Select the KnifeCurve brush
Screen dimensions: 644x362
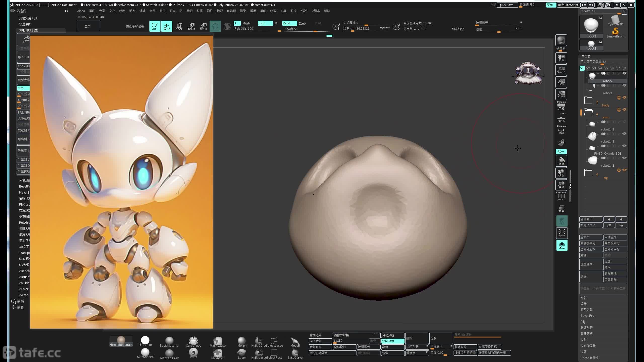pos(258,342)
